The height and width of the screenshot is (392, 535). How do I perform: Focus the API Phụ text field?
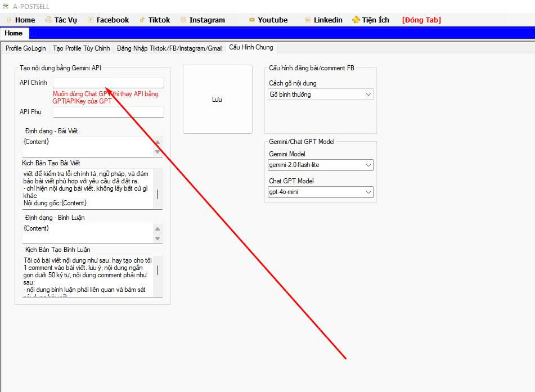(108, 112)
